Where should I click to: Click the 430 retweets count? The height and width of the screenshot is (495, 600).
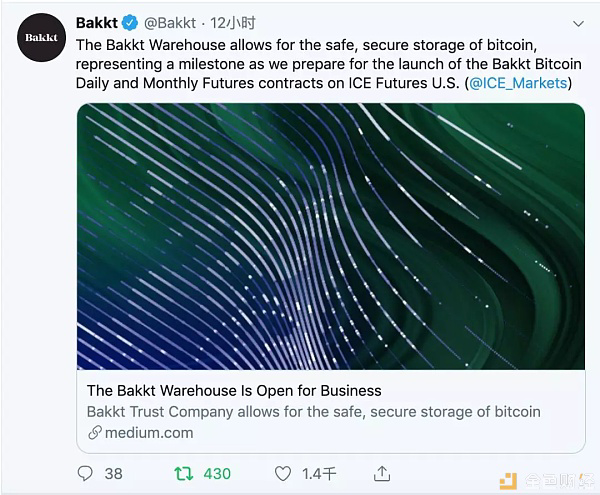click(x=217, y=473)
